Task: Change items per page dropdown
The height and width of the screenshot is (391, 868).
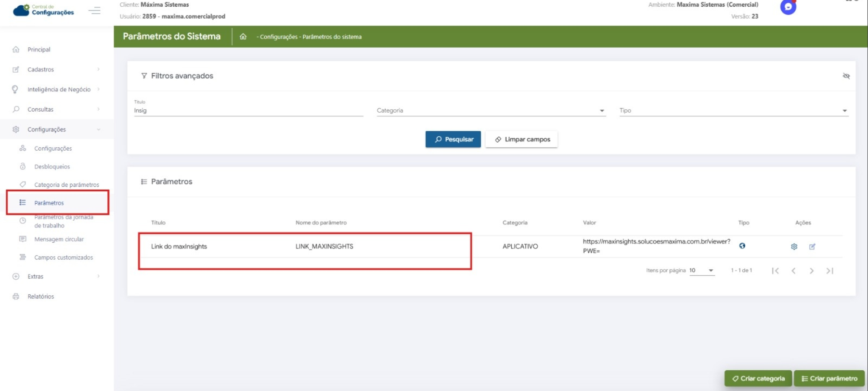Action: click(x=701, y=271)
